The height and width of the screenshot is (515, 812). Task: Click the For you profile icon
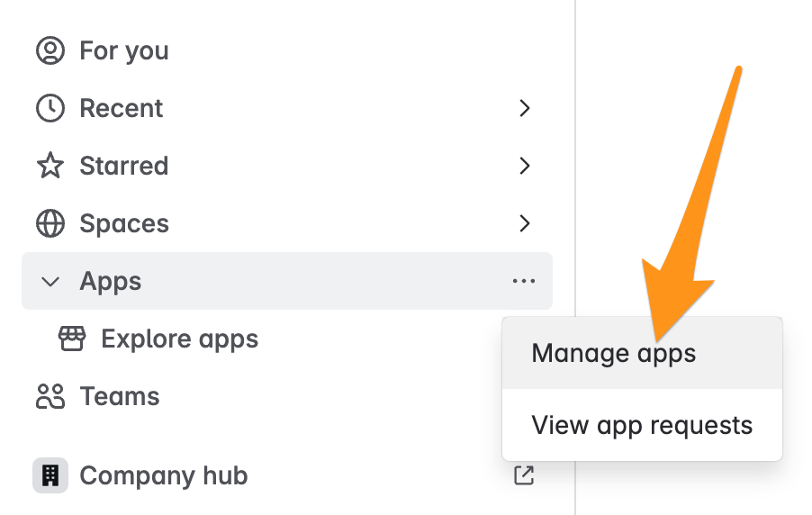click(50, 50)
